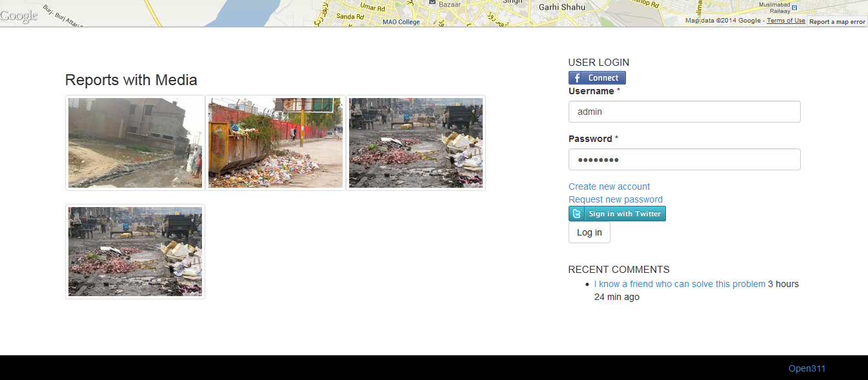Viewport: 868px width, 380px height.
Task: Open the Create new account link
Action: tap(609, 186)
